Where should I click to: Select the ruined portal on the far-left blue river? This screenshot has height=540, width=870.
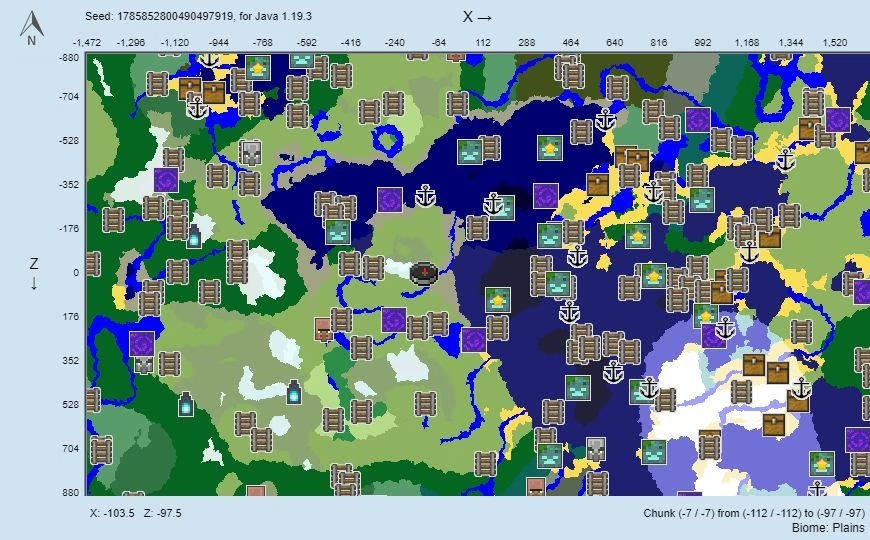[x=141, y=344]
